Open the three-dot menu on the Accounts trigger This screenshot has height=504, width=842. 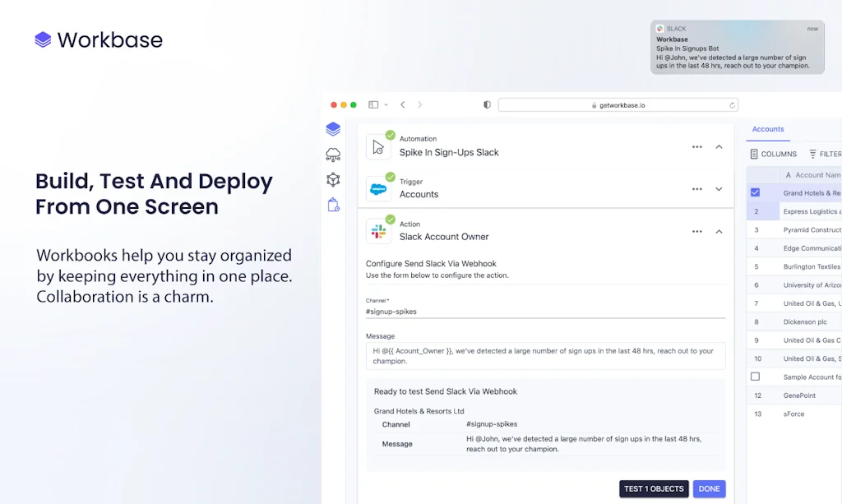(696, 189)
